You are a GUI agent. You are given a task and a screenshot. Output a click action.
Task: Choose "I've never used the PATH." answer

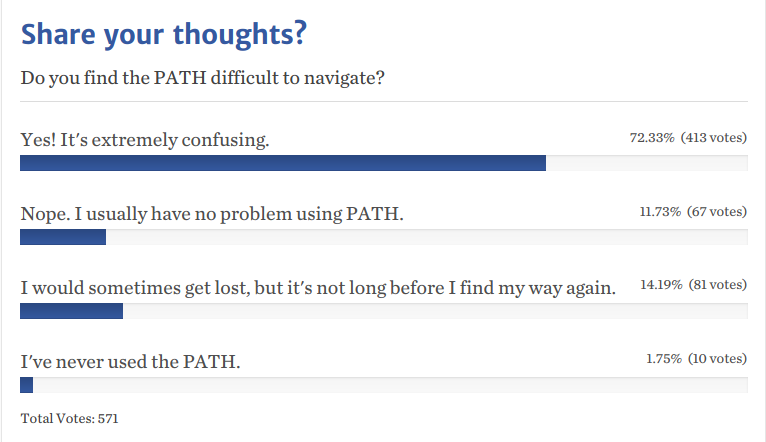pyautogui.click(x=131, y=361)
